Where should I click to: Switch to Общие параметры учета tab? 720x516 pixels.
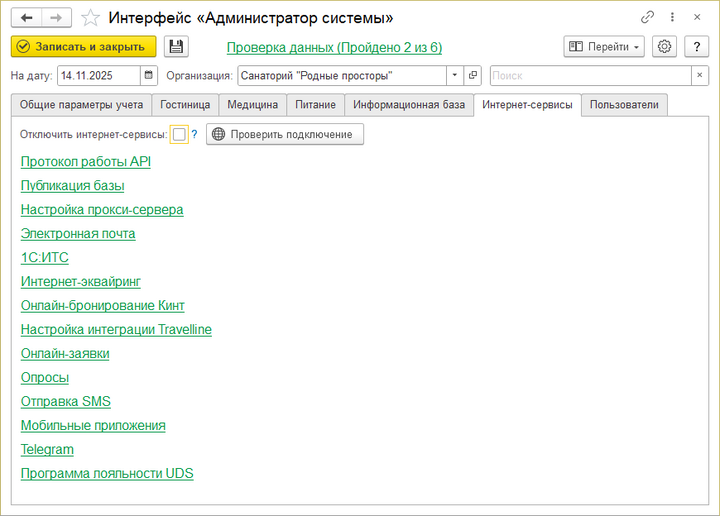point(81,105)
